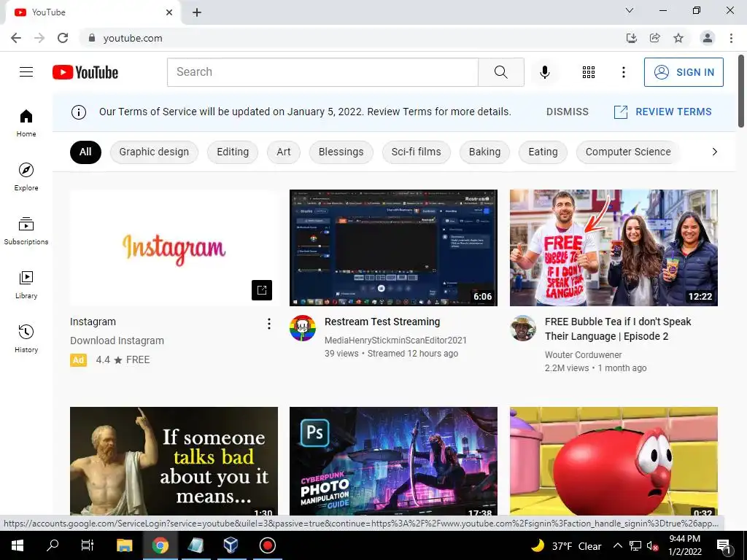747x560 pixels.
Task: Open MediaHenryStickminScanEditor2021 channel name
Action: click(395, 341)
